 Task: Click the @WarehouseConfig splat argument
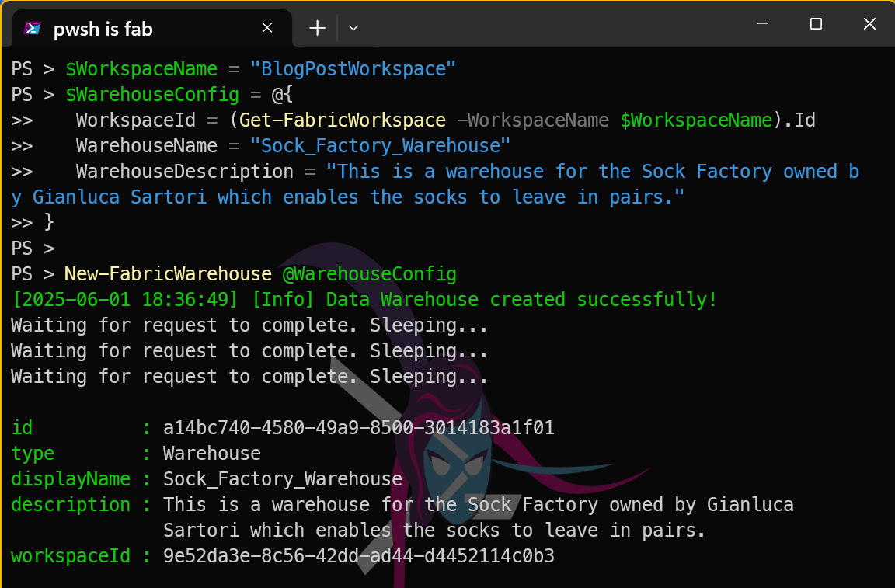pos(369,274)
